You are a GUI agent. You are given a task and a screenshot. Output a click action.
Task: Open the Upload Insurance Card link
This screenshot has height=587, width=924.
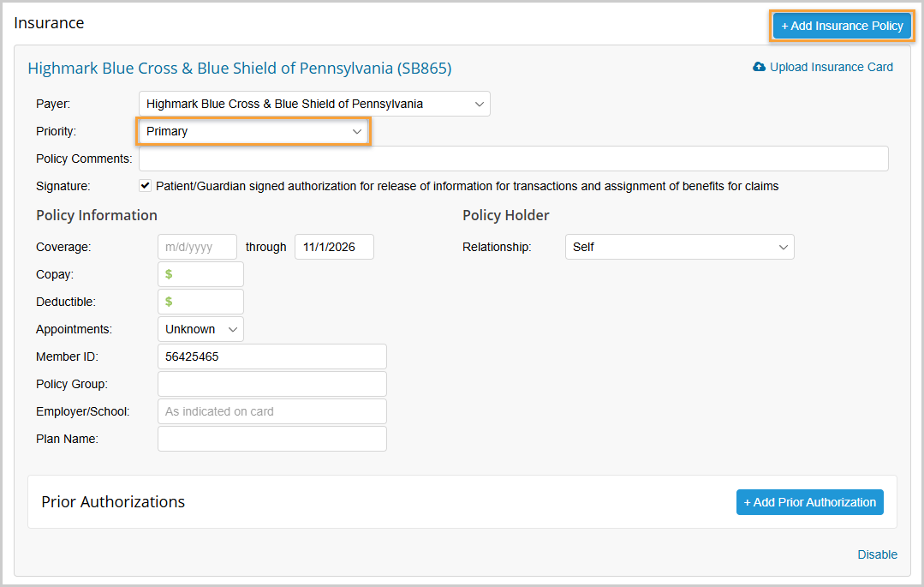point(831,67)
